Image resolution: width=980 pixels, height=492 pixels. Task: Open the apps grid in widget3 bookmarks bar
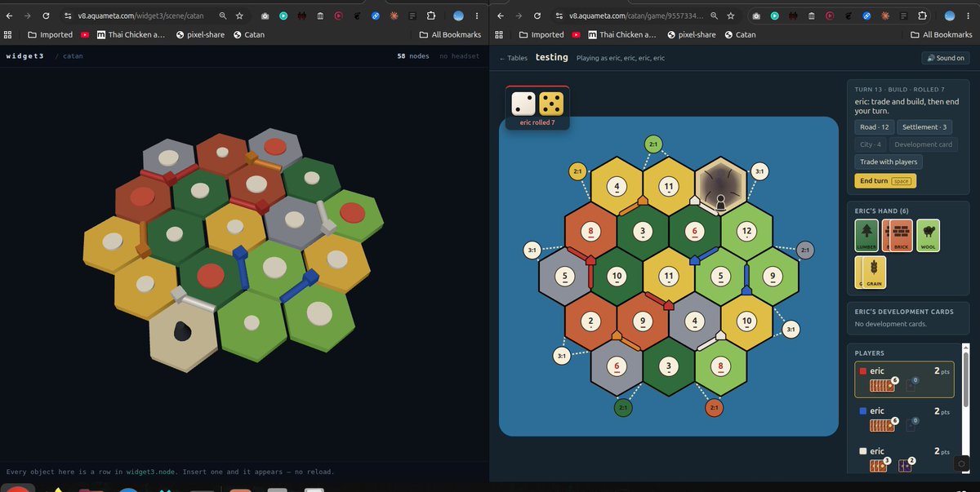click(x=8, y=35)
